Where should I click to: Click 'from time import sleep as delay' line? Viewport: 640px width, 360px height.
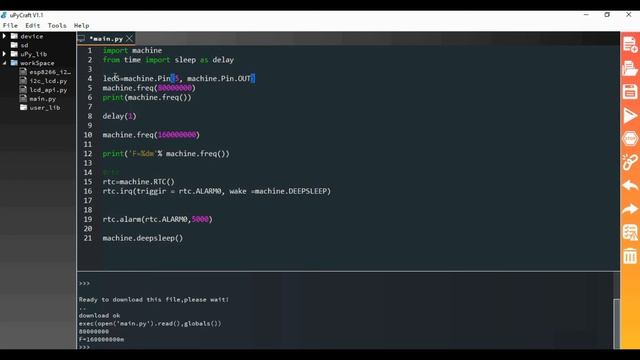(x=168, y=60)
